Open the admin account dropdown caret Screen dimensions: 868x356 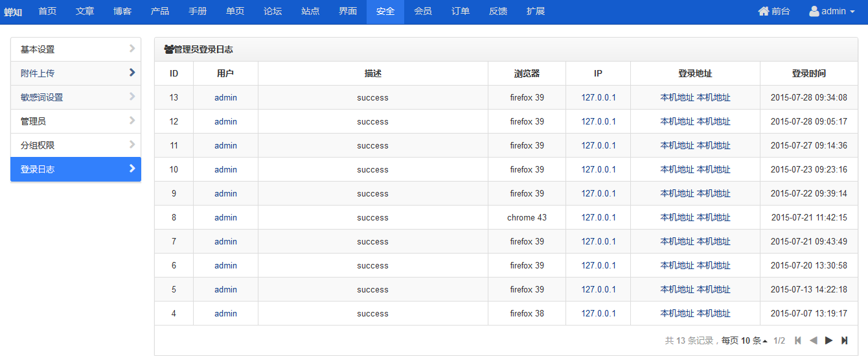pyautogui.click(x=852, y=12)
